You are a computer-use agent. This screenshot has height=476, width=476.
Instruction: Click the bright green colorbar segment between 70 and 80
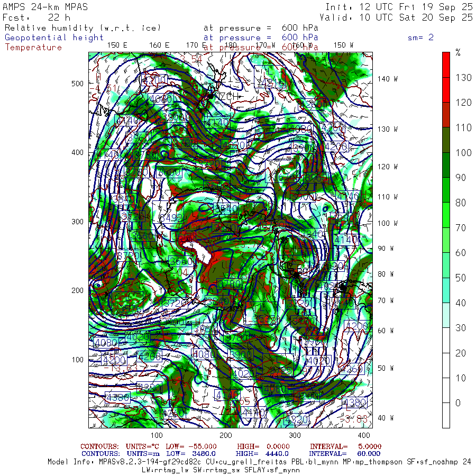446,215
